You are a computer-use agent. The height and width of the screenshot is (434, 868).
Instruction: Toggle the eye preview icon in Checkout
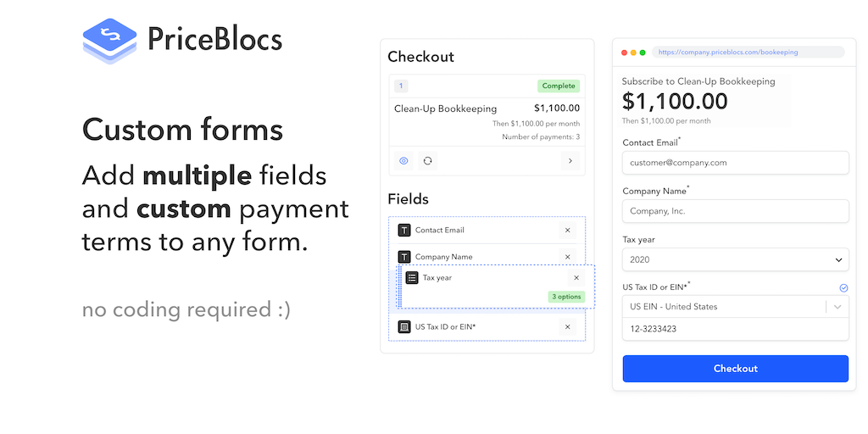(403, 160)
